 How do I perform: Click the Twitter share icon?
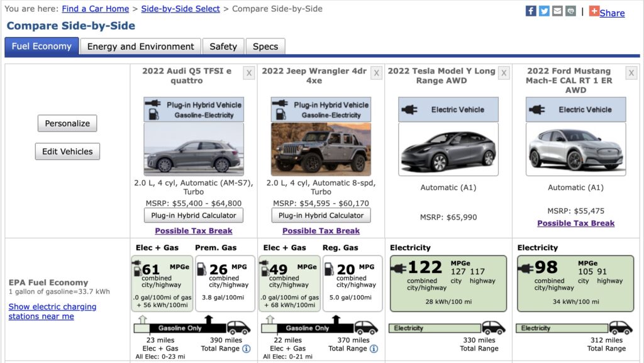pos(544,11)
